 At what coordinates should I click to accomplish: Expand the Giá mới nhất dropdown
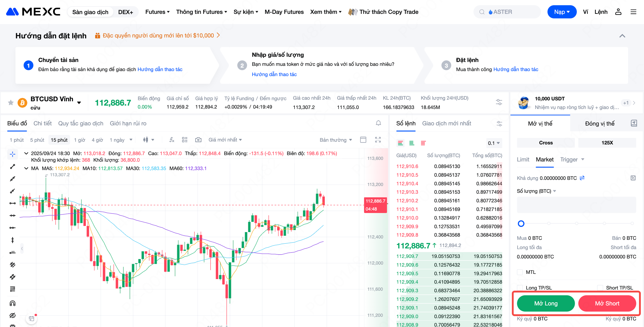(225, 140)
